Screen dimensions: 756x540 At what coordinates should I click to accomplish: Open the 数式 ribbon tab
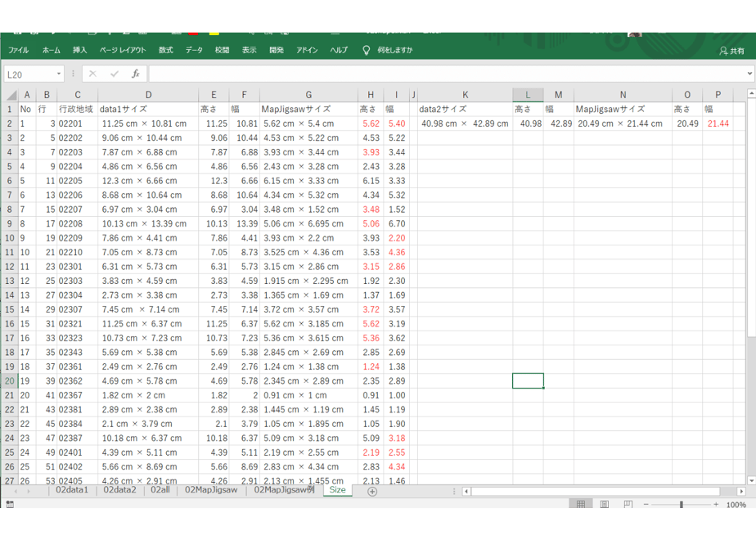coord(165,50)
